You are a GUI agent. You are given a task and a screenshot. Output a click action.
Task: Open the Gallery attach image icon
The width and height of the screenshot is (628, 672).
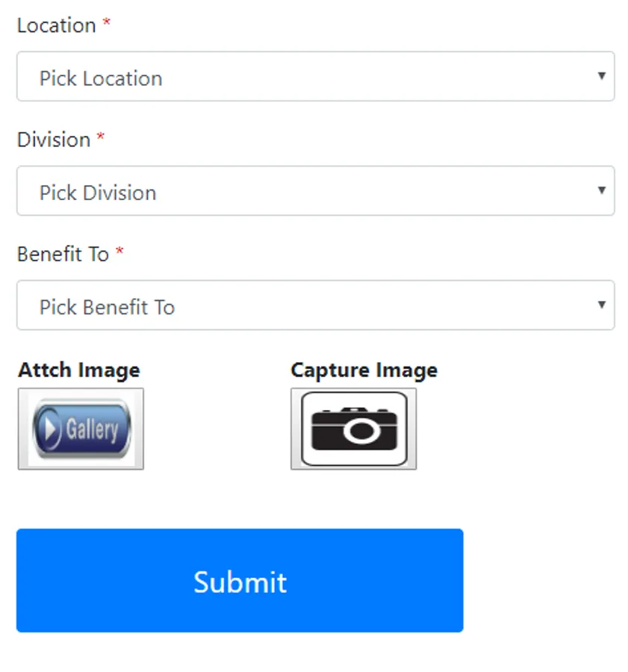tap(81, 429)
